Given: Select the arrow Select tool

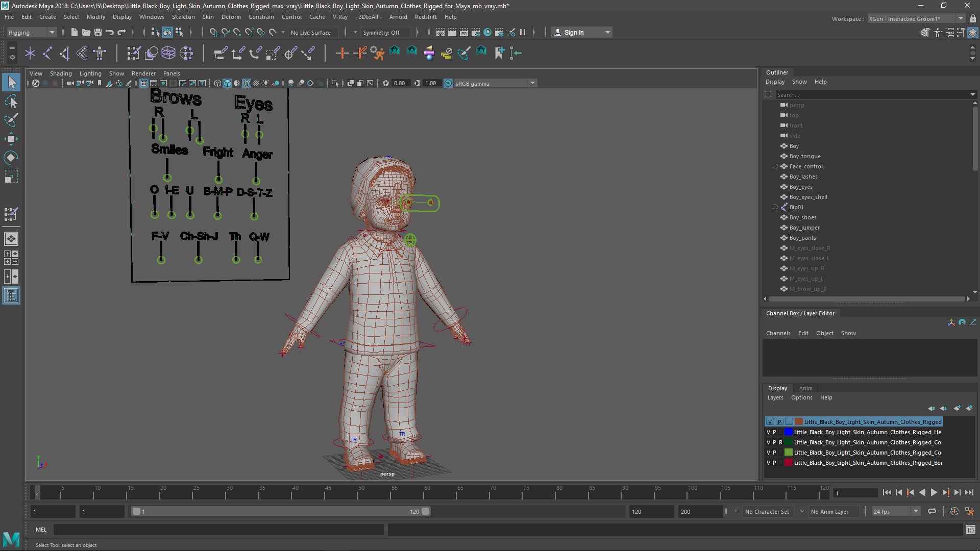Looking at the screenshot, I should pyautogui.click(x=11, y=82).
